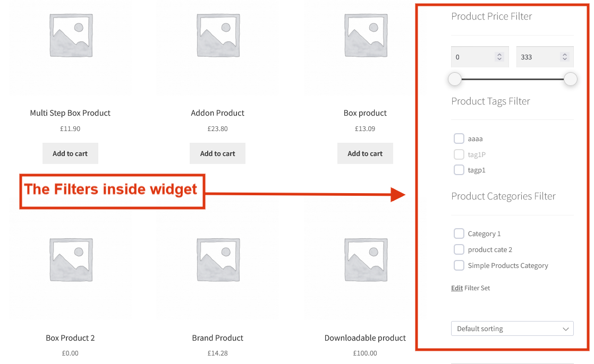
Task: Click the minimum price stepper arrows
Action: click(x=499, y=57)
